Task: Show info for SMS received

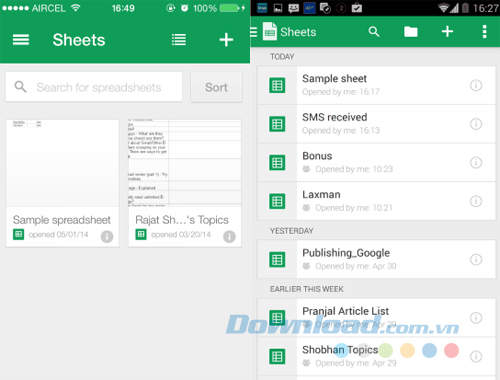Action: (x=476, y=124)
